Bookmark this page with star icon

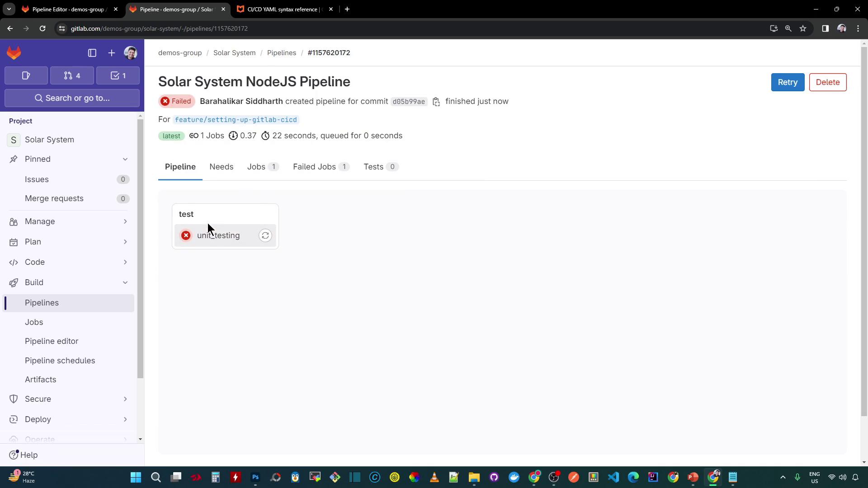(x=803, y=28)
